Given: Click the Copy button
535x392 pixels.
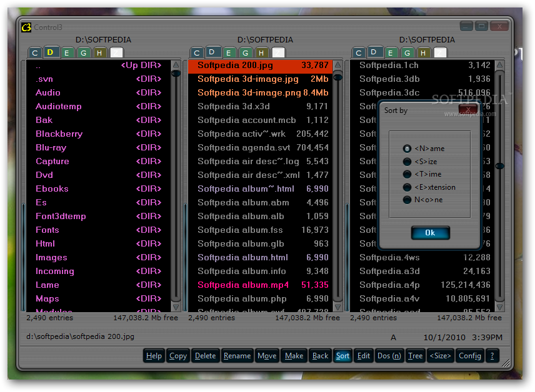Looking at the screenshot, I should [178, 356].
